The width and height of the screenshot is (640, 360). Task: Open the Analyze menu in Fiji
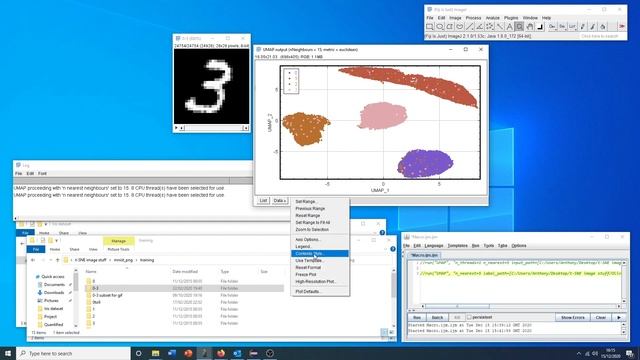pos(492,18)
